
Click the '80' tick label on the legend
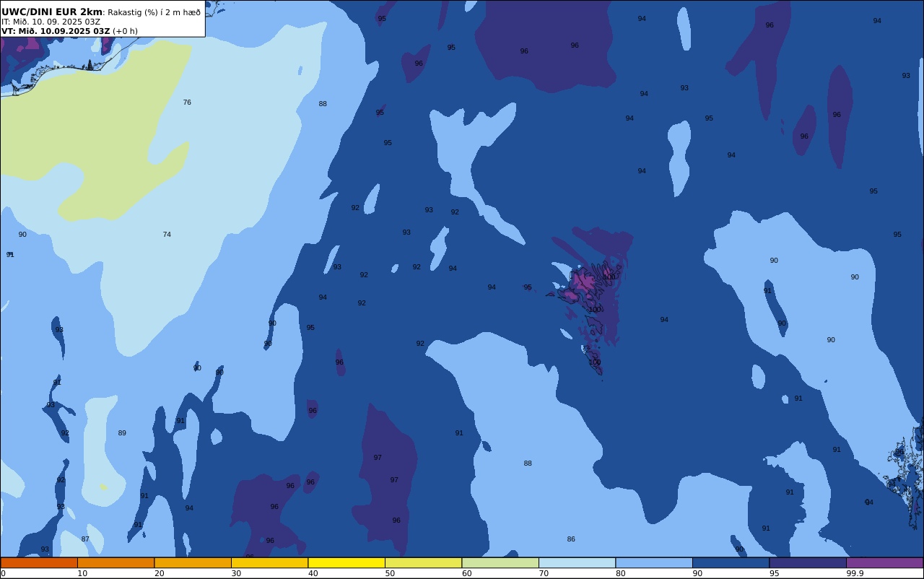tap(620, 573)
